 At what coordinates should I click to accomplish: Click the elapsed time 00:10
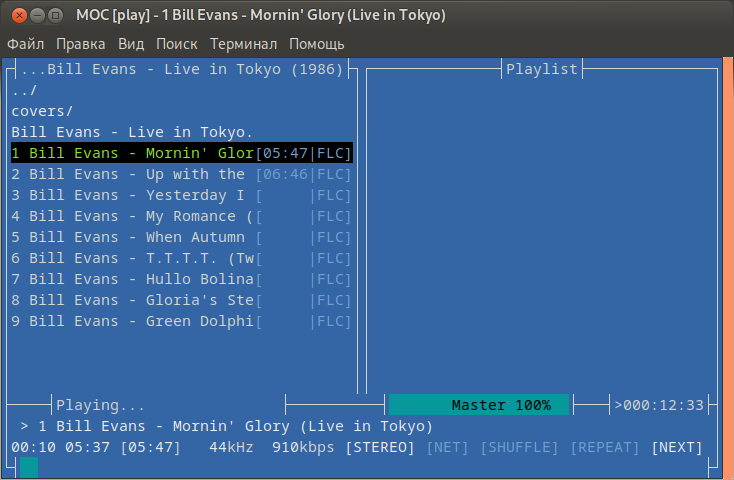pyautogui.click(x=33, y=447)
